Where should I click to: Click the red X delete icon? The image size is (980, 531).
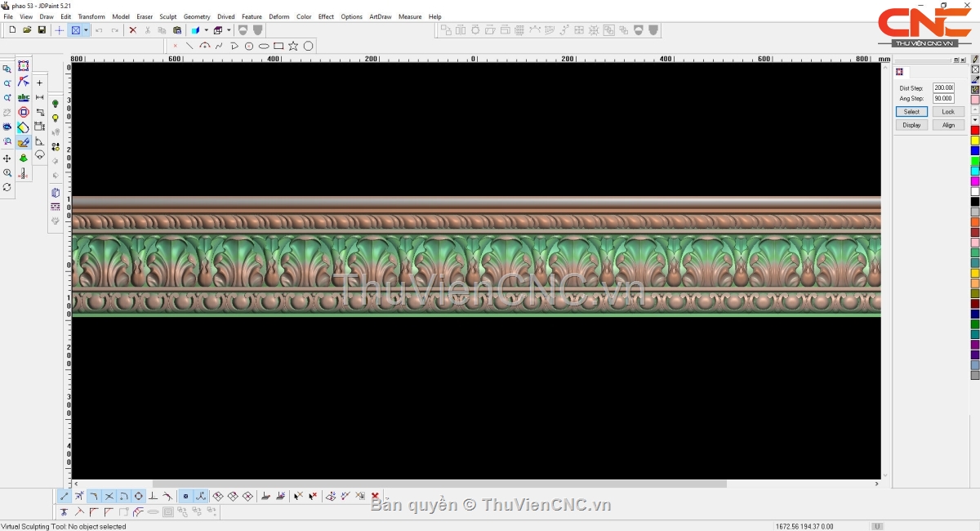click(132, 30)
